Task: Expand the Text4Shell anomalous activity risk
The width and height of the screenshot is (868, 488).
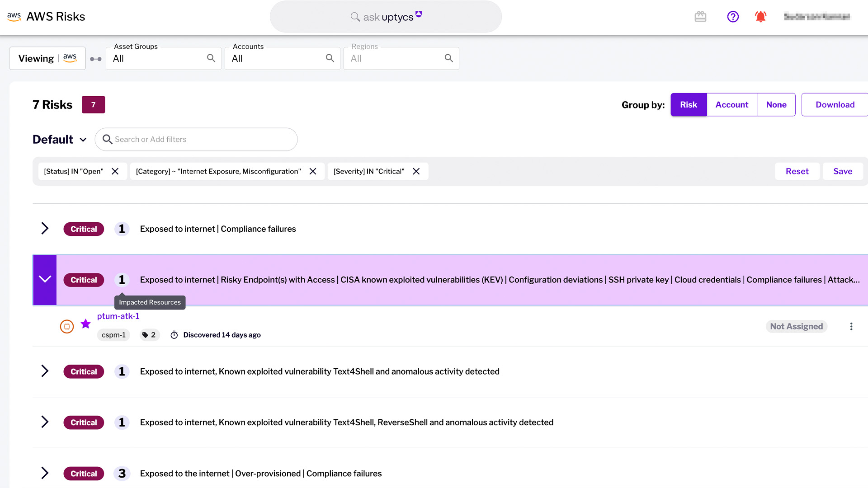Action: tap(45, 371)
